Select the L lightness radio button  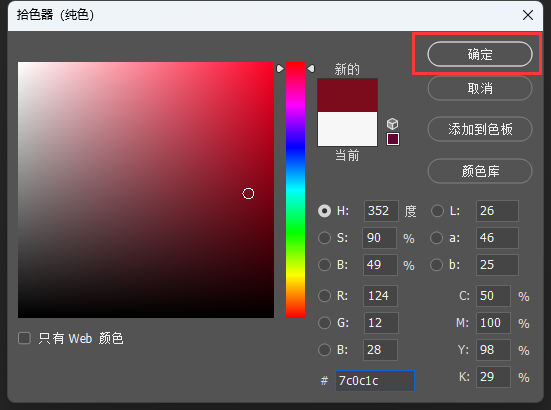point(437,211)
